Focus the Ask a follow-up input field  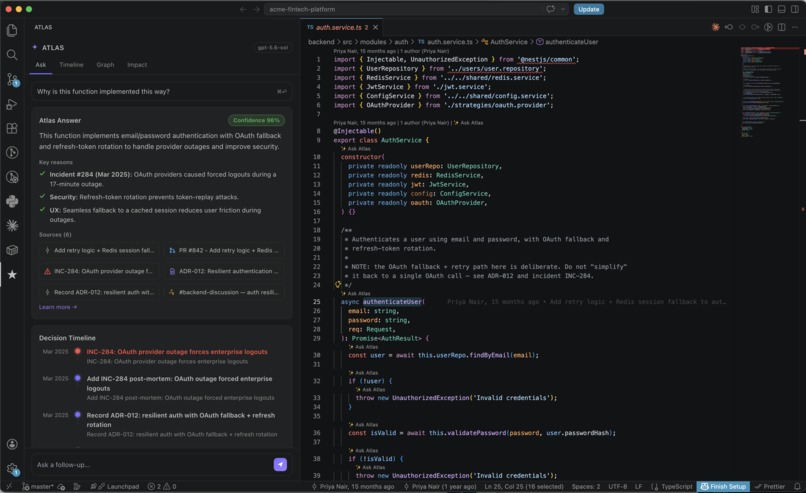pyautogui.click(x=152, y=465)
